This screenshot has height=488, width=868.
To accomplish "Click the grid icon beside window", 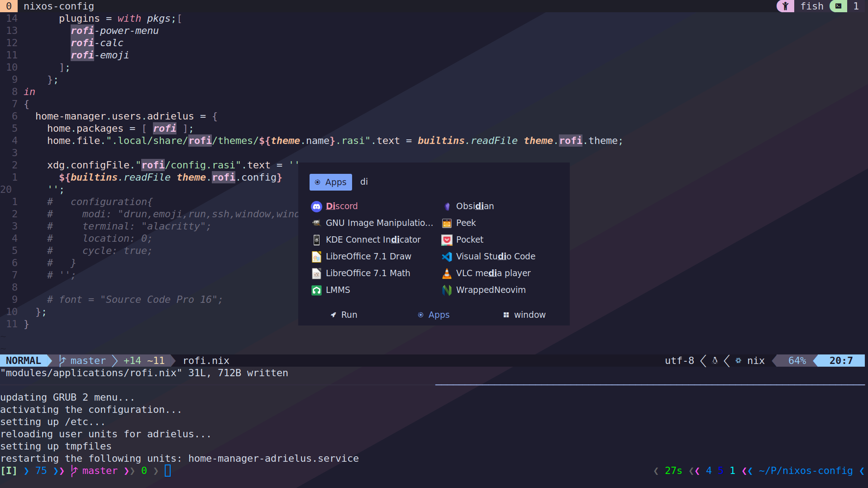I will point(506,315).
